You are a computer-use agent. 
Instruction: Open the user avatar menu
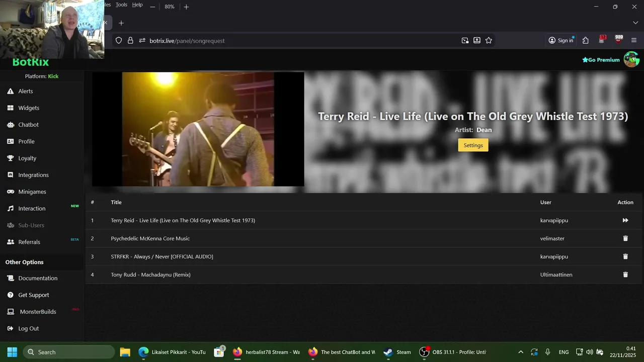click(631, 59)
